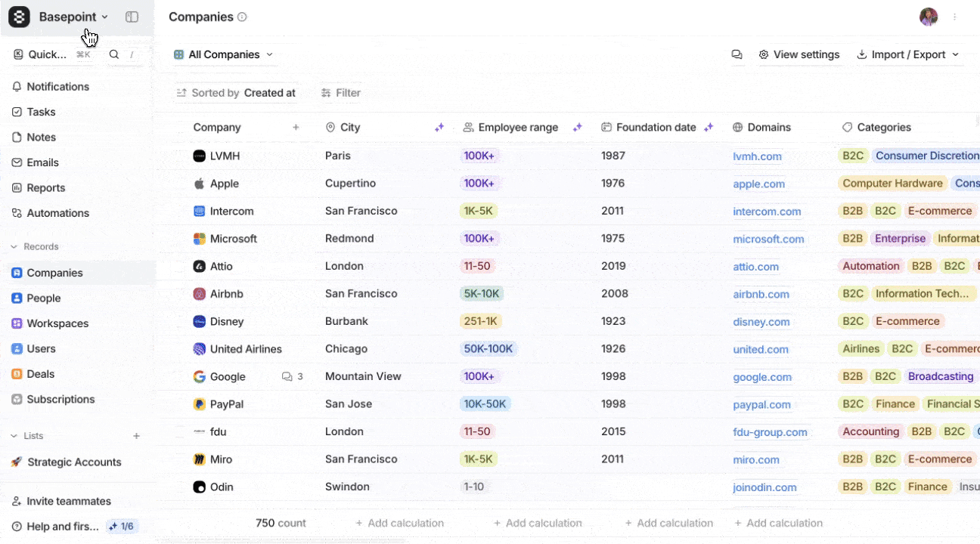The height and width of the screenshot is (544, 980).
Task: Collapse the Records section
Action: [14, 247]
